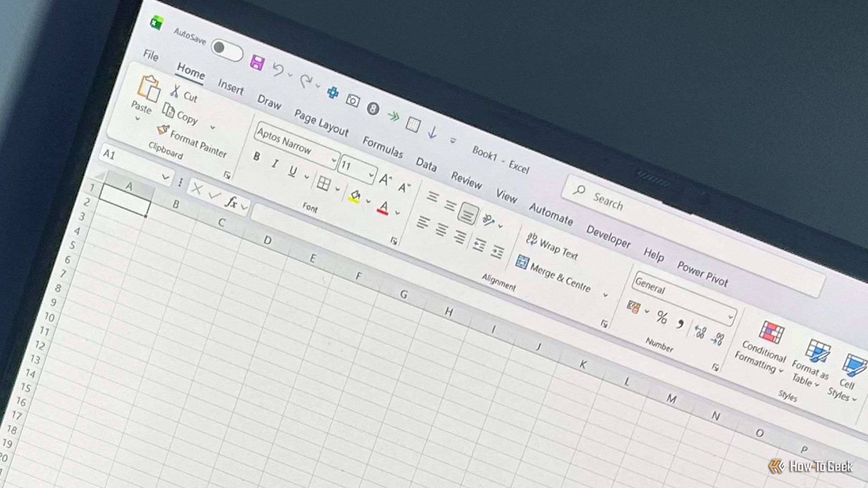Toggle Underline formatting

tap(293, 171)
